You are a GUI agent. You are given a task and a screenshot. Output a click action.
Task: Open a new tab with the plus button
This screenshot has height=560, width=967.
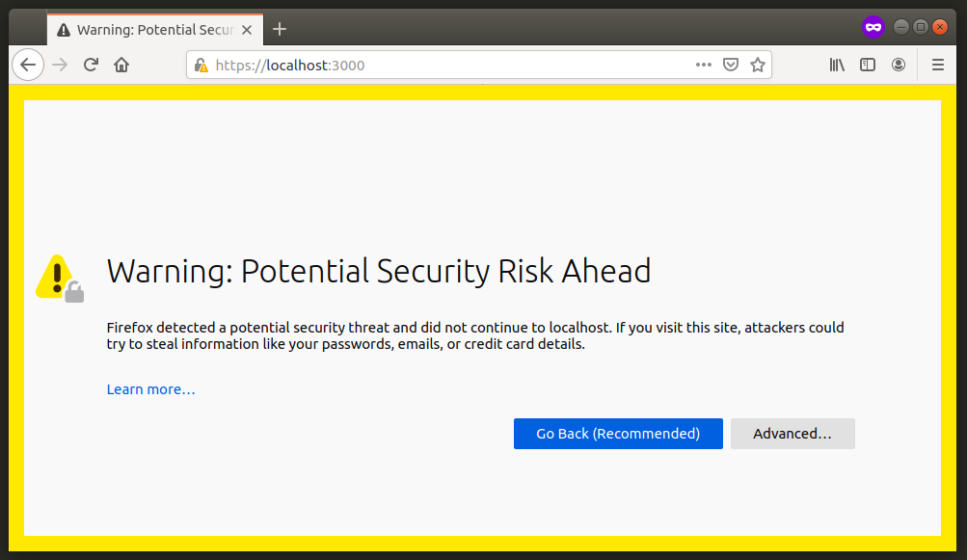pyautogui.click(x=280, y=29)
